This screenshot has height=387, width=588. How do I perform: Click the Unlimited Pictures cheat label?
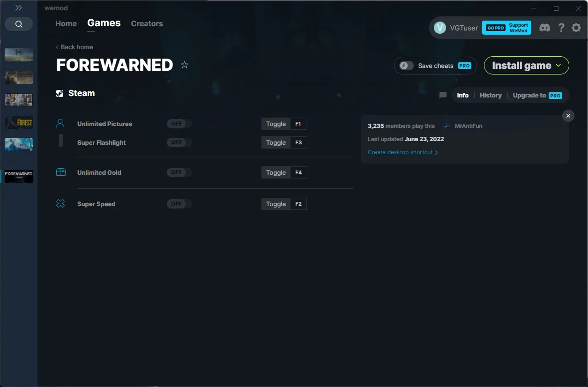tap(104, 124)
